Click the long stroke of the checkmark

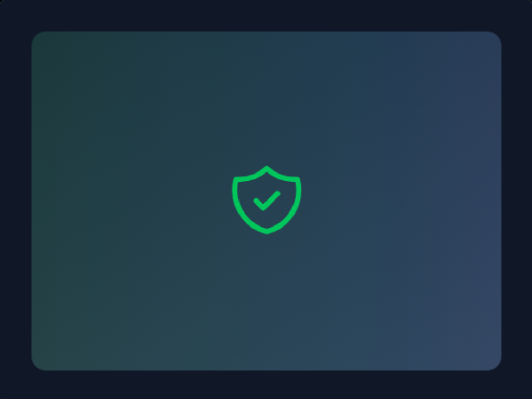tap(272, 200)
